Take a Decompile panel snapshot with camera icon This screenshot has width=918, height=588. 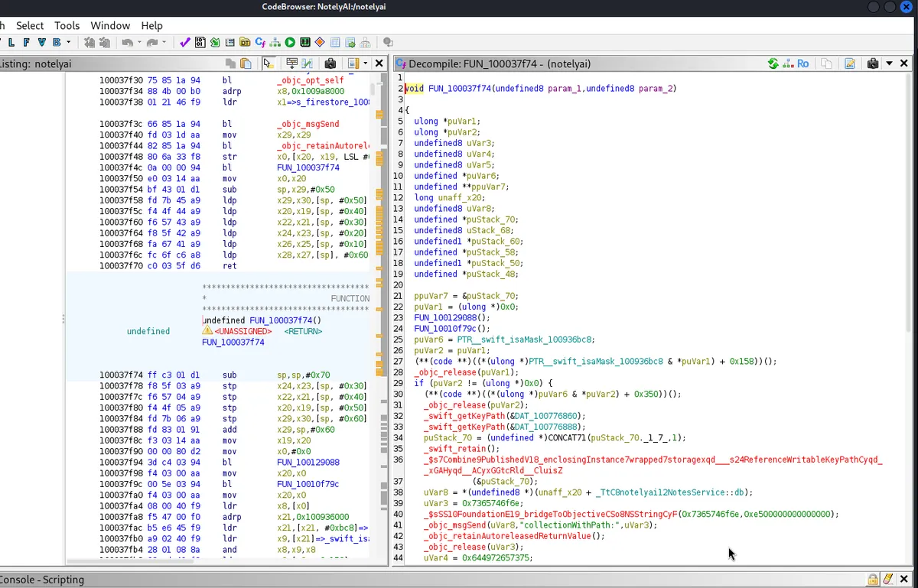(873, 63)
